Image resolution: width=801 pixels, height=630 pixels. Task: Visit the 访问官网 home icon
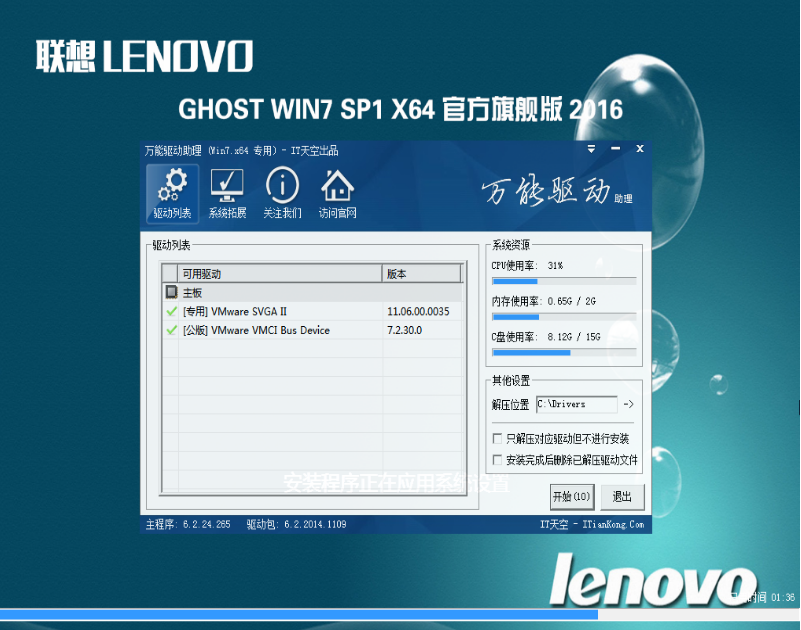click(337, 194)
